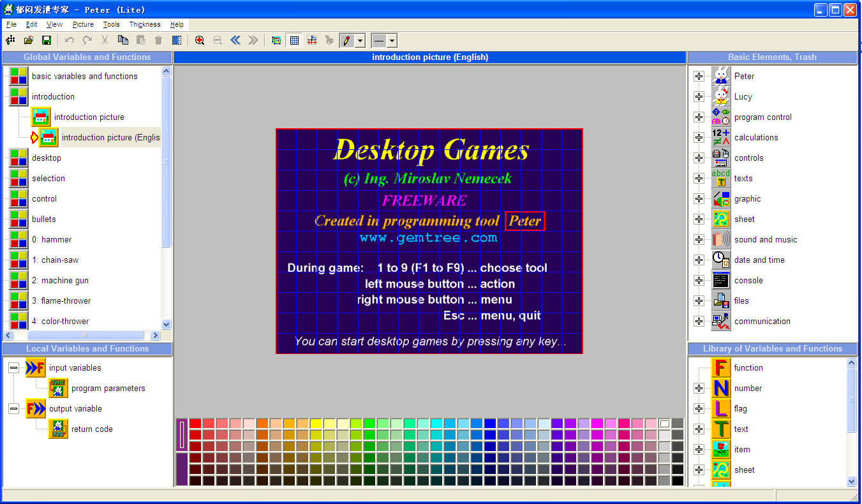Click the gray double right arrow icon
862x504 pixels.
tap(253, 40)
